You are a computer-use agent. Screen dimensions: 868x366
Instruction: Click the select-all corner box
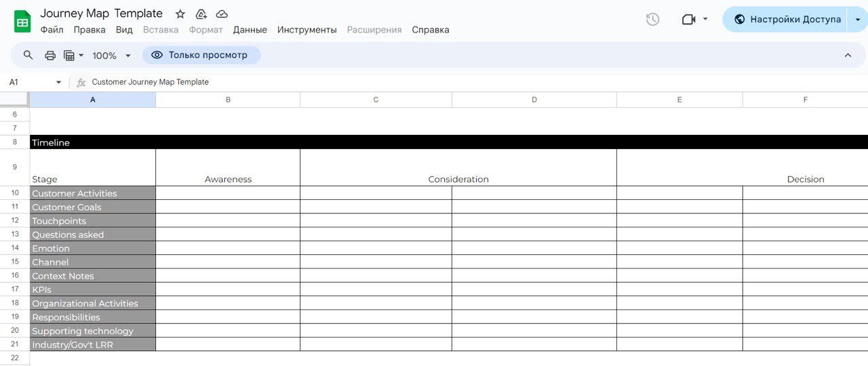click(15, 100)
